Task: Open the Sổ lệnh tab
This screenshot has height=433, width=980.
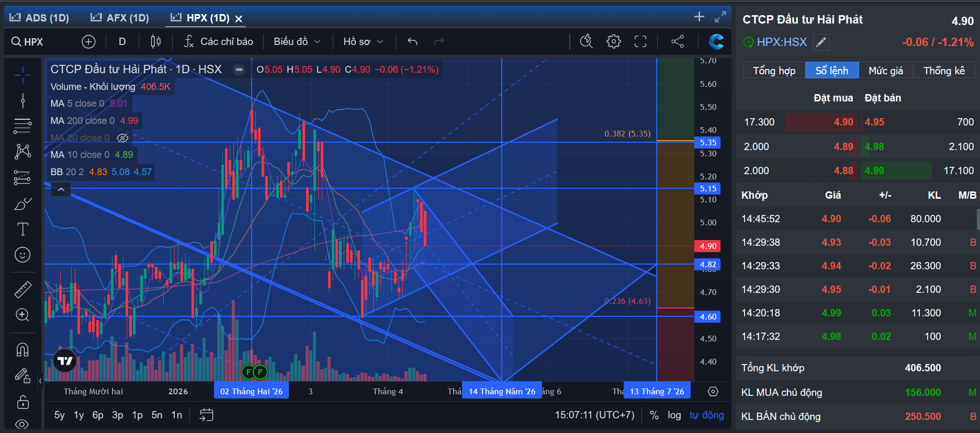Action: [832, 71]
